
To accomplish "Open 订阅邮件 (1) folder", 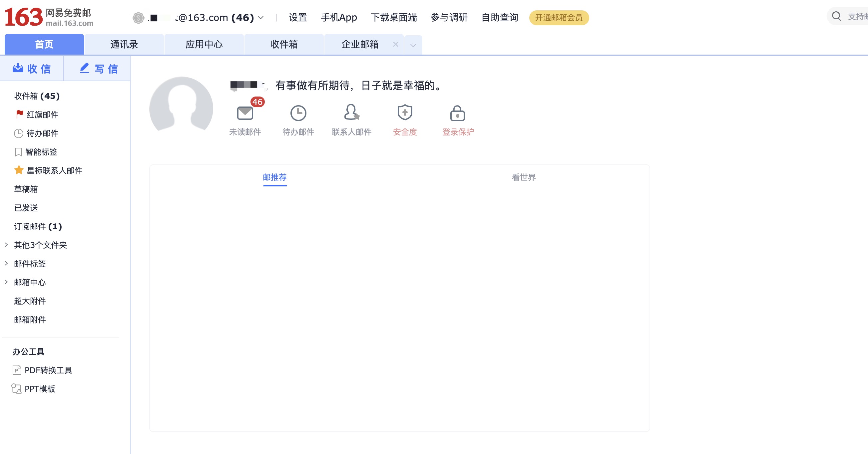I will [38, 226].
